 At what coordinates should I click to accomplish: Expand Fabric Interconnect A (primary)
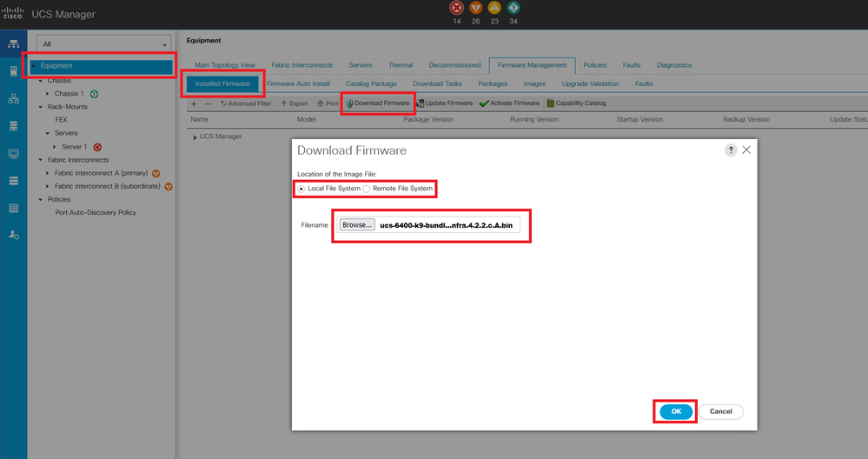tap(48, 173)
